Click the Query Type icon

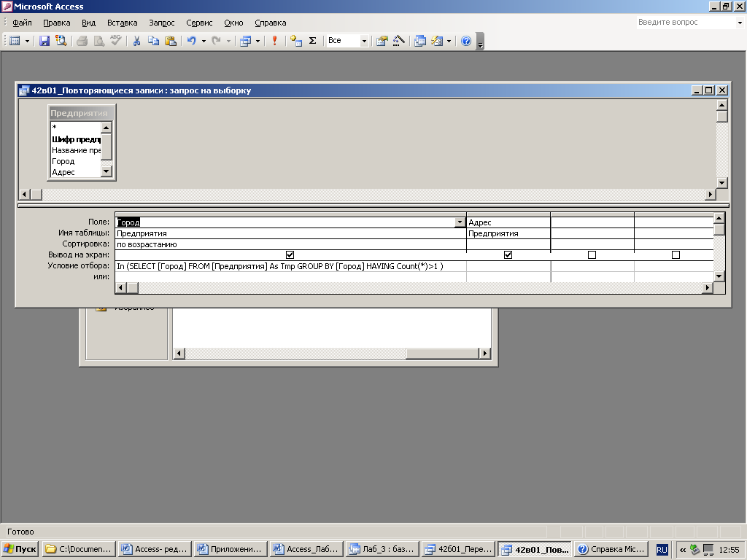(245, 41)
